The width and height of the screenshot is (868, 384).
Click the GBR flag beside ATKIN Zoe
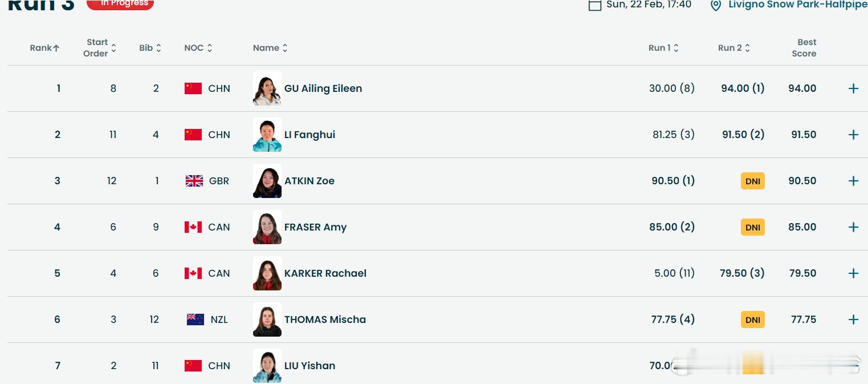194,181
